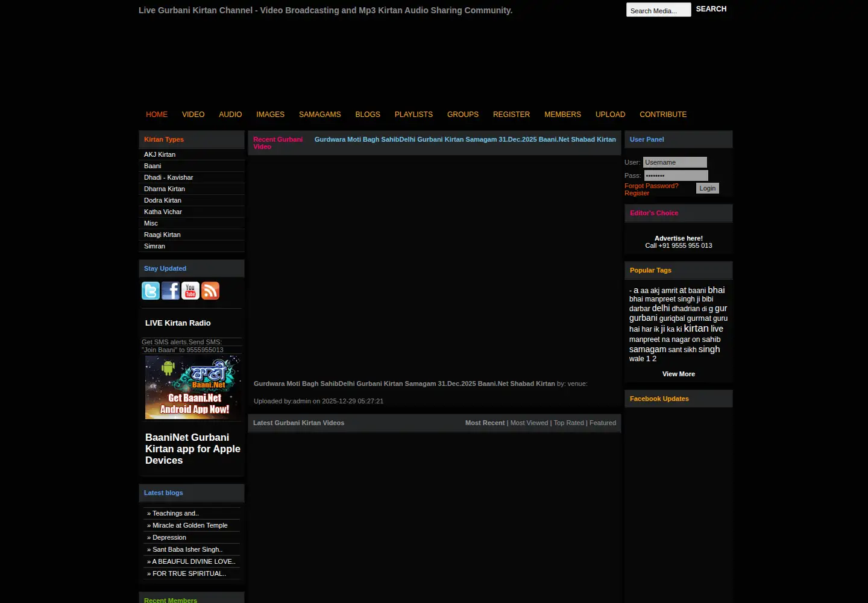868x603 pixels.
Task: Open the UPLOAD menu item
Action: coord(610,115)
